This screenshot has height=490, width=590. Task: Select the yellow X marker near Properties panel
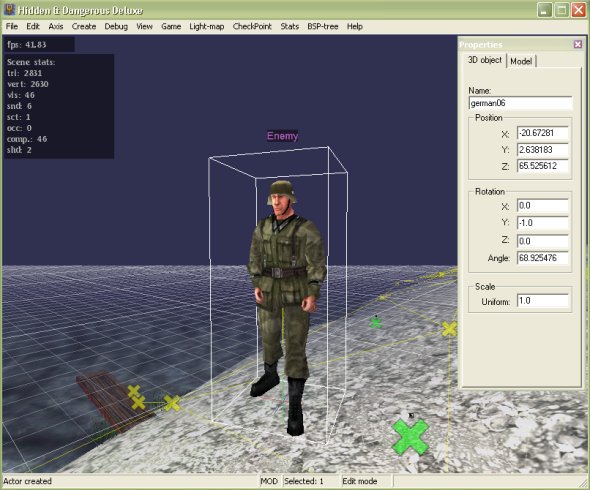coord(449,329)
